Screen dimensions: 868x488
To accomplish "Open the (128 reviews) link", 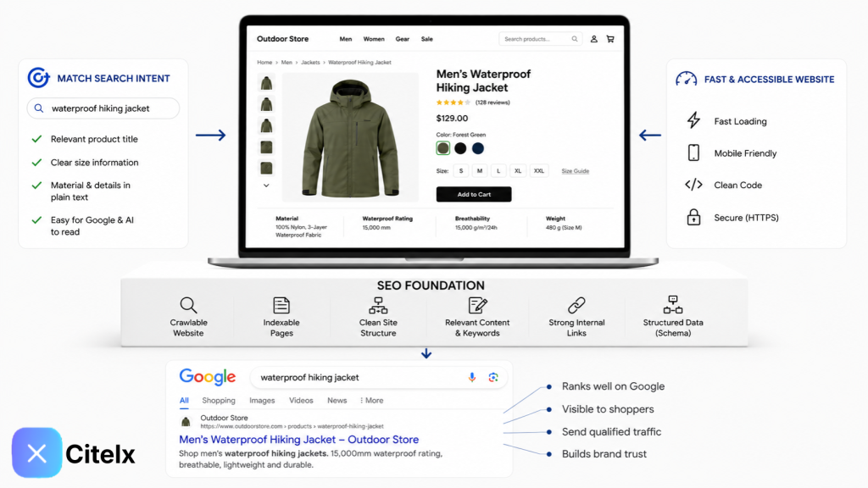I will pos(492,103).
